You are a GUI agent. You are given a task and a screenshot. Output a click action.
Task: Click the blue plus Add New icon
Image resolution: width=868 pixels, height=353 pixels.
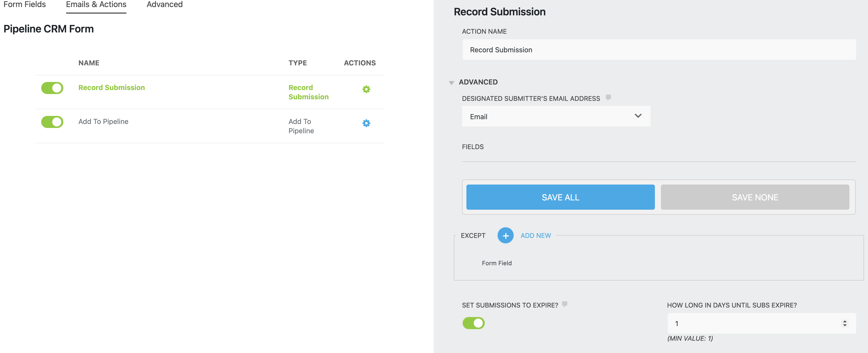tap(505, 235)
